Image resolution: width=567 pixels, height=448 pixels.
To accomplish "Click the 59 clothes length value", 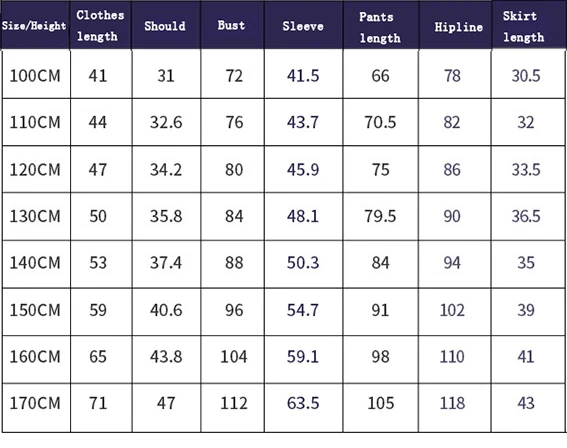I will 98,310.
